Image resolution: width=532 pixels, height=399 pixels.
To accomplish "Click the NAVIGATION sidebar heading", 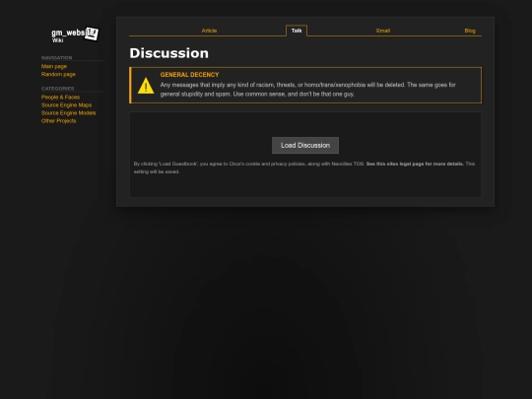I will [x=57, y=58].
